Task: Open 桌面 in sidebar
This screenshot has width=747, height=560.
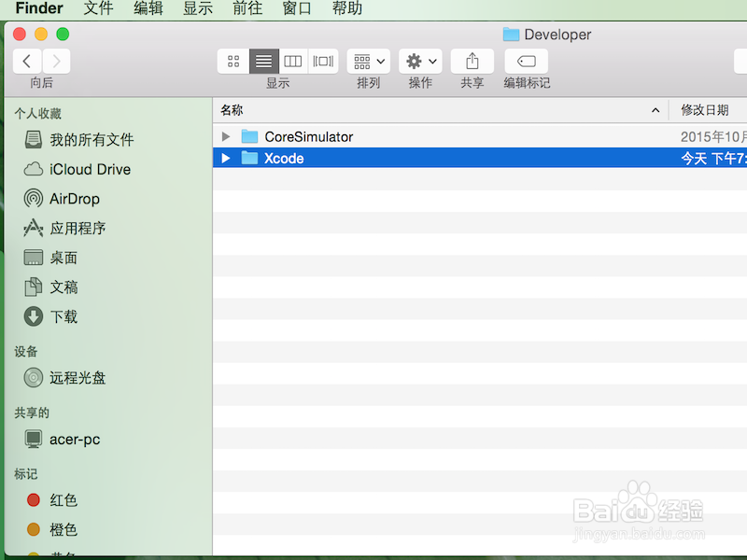Action: (50, 258)
